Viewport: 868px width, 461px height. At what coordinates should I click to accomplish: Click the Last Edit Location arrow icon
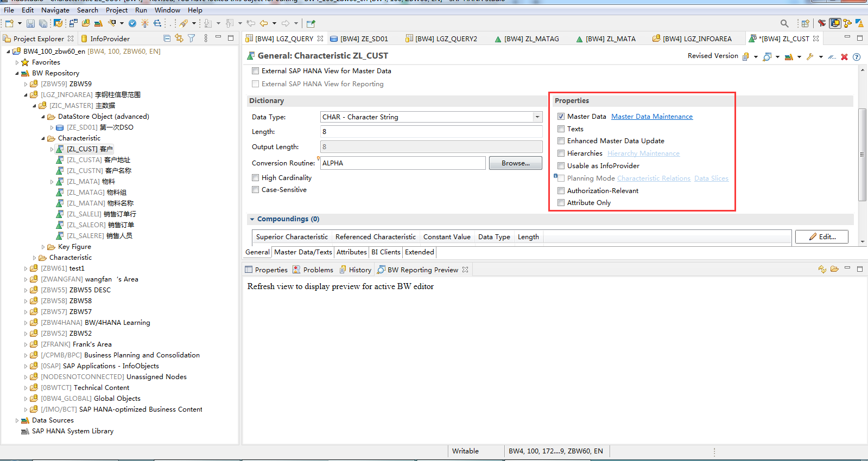point(250,23)
